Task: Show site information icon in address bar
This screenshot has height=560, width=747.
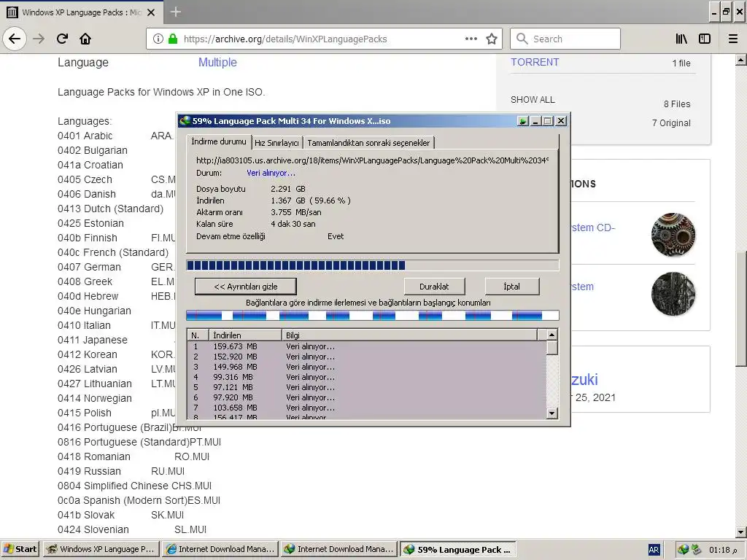Action: [x=158, y=39]
